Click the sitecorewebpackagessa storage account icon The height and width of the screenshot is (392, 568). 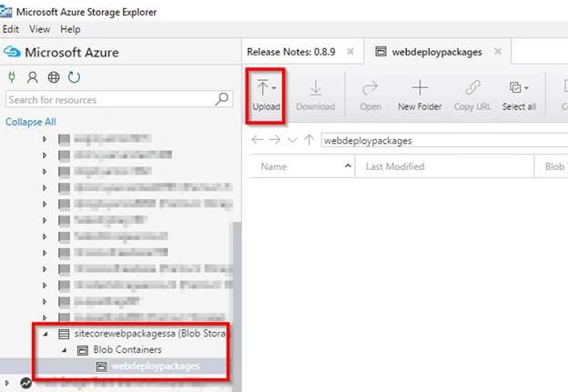[64, 334]
